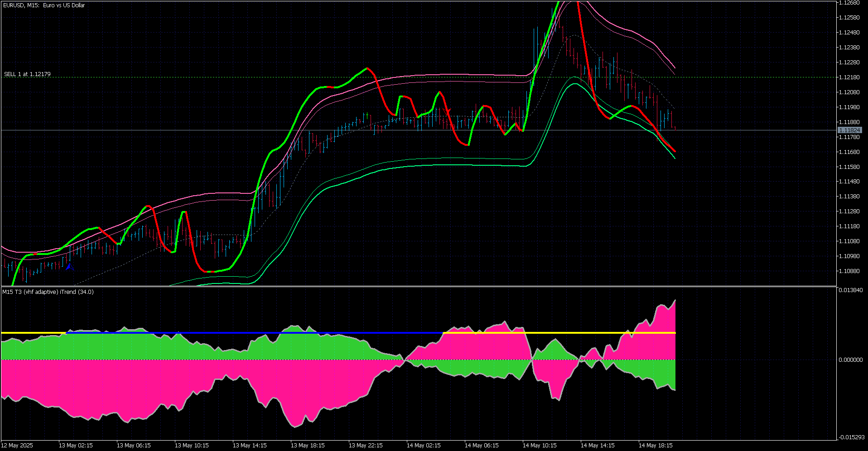Click the 13 May 06:15 time label

[x=134, y=446]
